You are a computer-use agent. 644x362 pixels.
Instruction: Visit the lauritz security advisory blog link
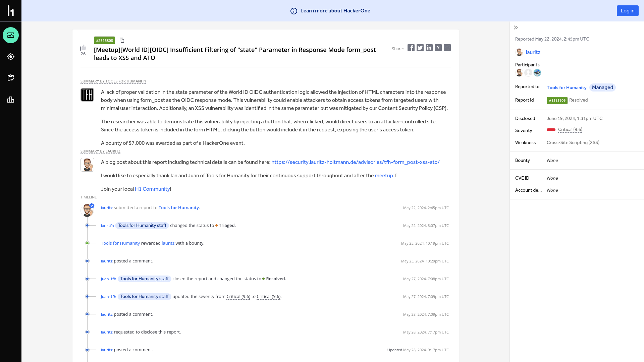tap(355, 162)
